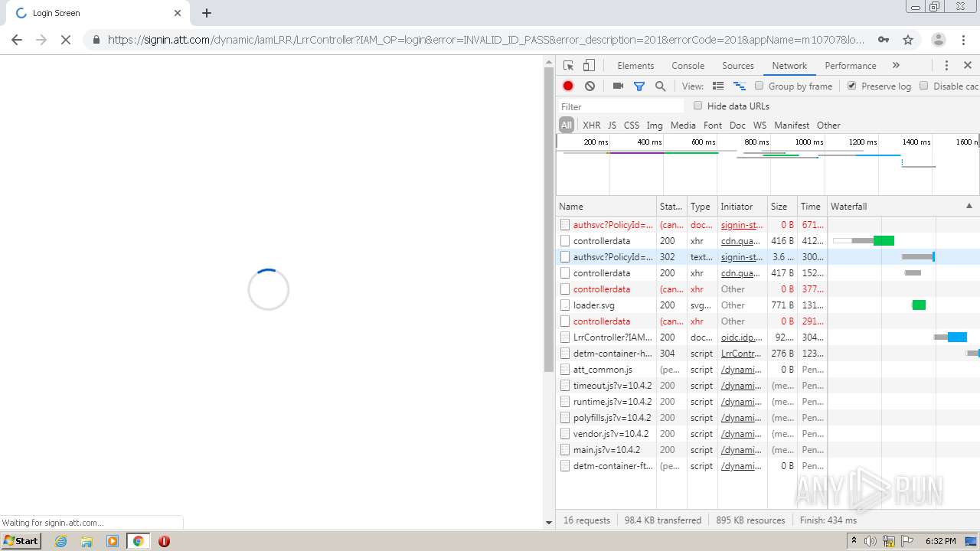
Task: Open the Performance tab
Action: [x=851, y=66]
